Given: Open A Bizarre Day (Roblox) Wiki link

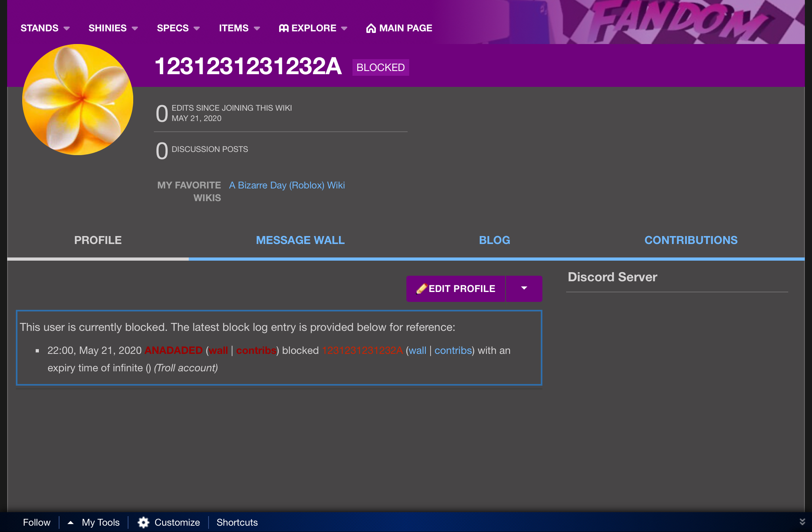Looking at the screenshot, I should click(x=287, y=185).
